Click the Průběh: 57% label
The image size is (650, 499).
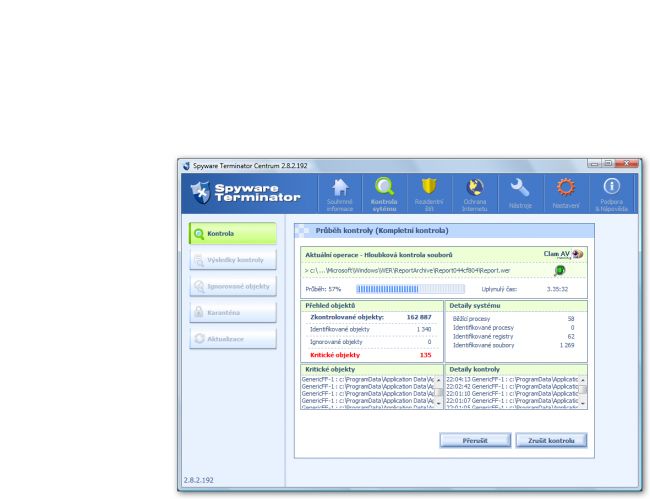pos(323,289)
